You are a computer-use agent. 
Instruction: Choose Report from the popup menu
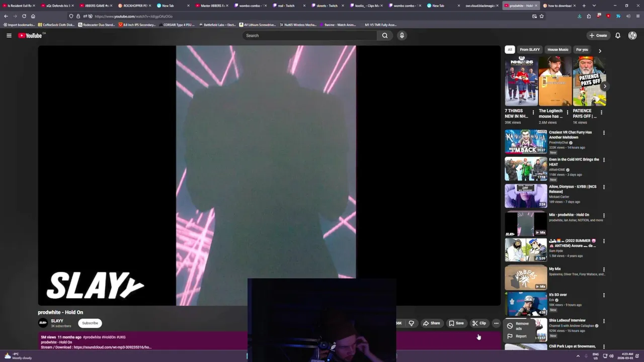(x=518, y=336)
